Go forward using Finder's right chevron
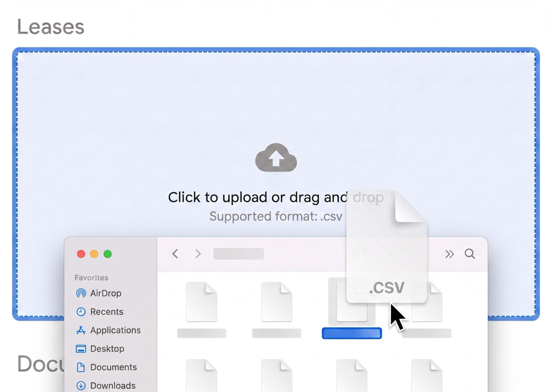 coord(198,254)
